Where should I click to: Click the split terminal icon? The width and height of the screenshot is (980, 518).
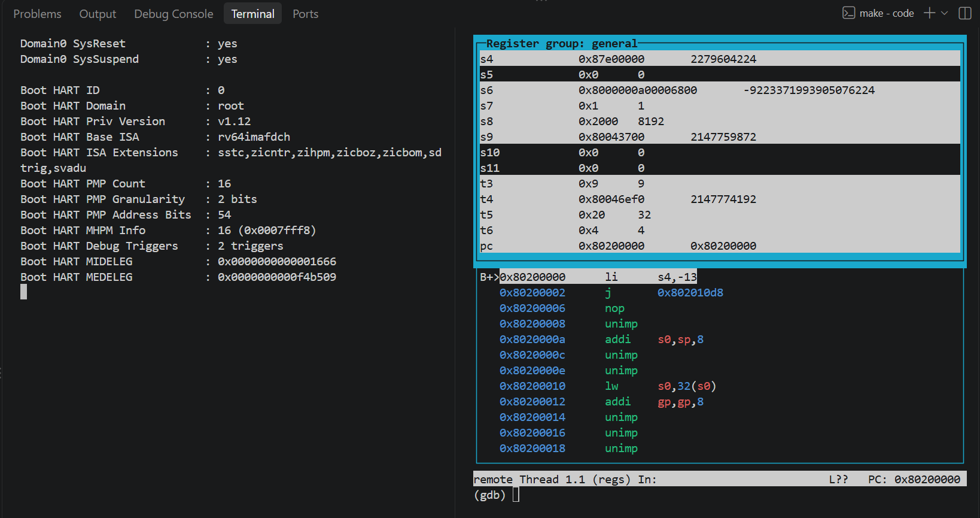tap(965, 13)
